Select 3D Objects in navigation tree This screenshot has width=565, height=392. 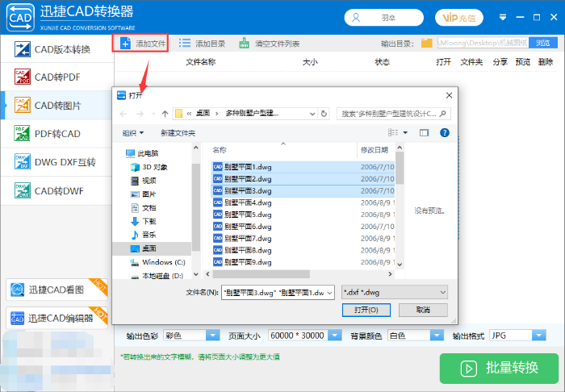click(x=149, y=167)
